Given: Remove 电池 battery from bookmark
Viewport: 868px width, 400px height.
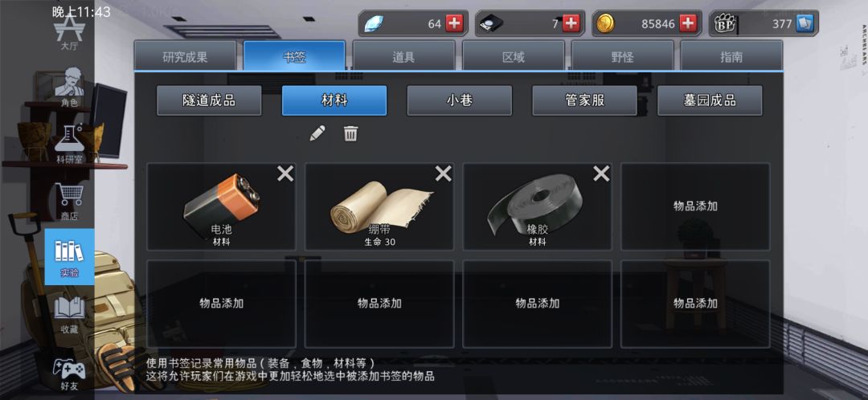Looking at the screenshot, I should (285, 174).
